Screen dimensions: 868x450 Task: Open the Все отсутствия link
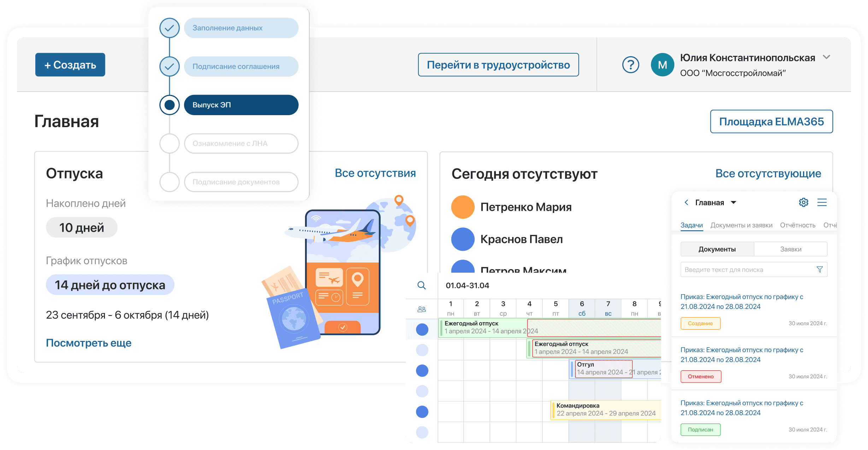[x=375, y=173]
